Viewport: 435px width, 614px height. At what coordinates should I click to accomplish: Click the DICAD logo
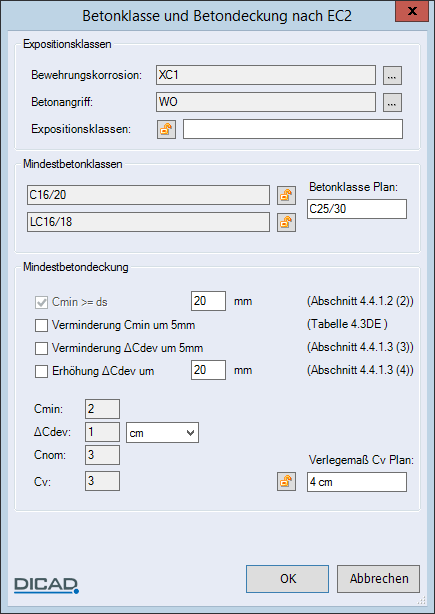46,585
